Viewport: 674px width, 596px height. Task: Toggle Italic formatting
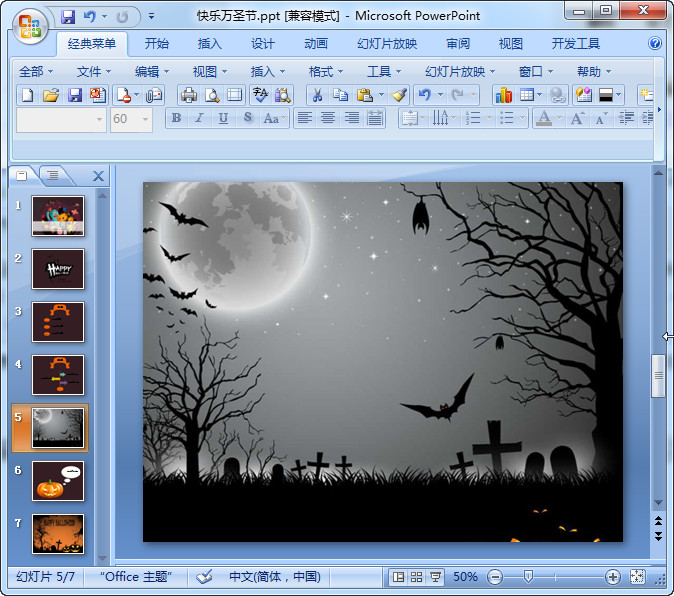coord(199,118)
